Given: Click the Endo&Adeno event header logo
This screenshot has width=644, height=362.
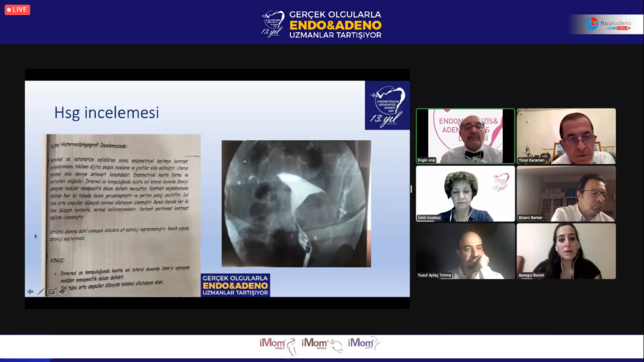Looking at the screenshot, I should click(321, 23).
